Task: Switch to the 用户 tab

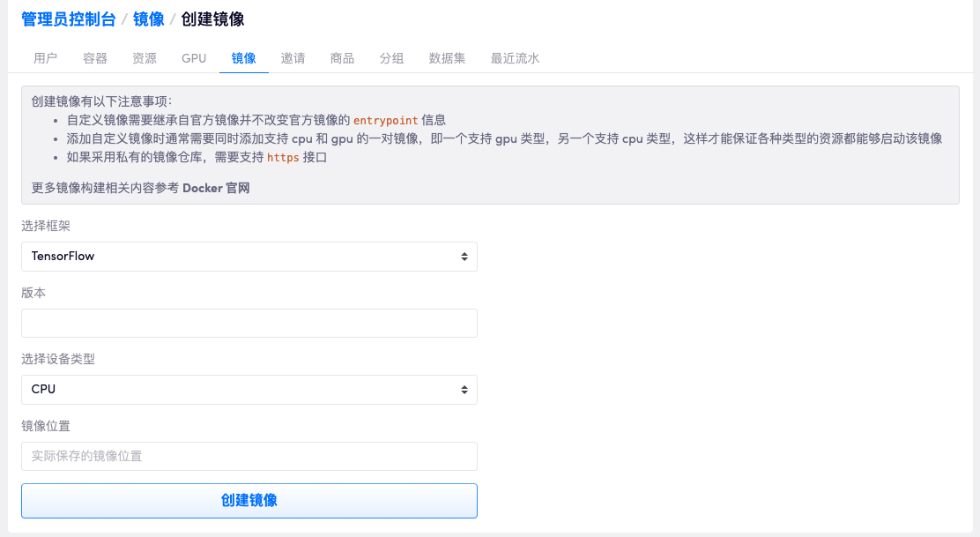Action: click(46, 58)
